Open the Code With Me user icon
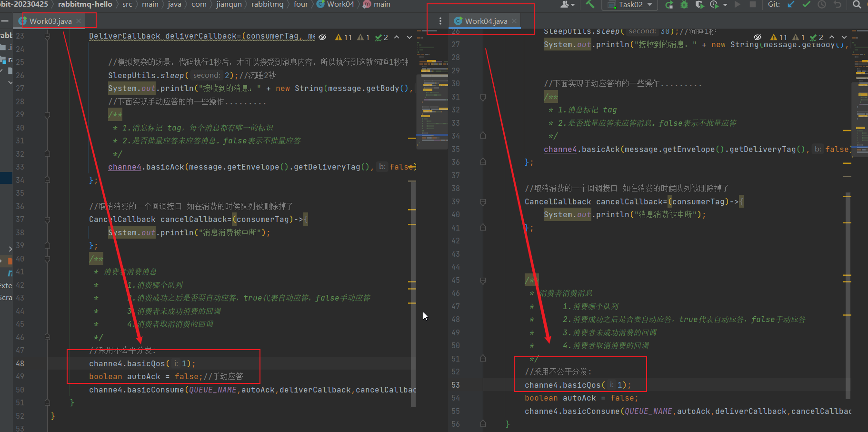The height and width of the screenshot is (432, 868). click(x=565, y=4)
